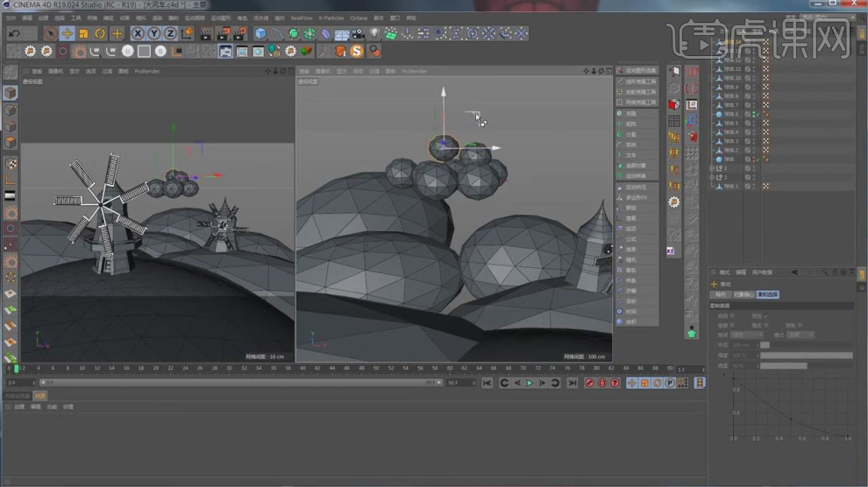Click the Light bulb object icon
The image size is (868, 487).
pos(374,33)
